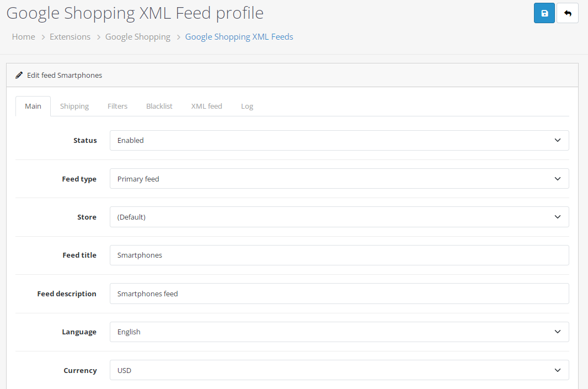Click the back arrow icon button
This screenshot has width=588, height=389.
(568, 13)
